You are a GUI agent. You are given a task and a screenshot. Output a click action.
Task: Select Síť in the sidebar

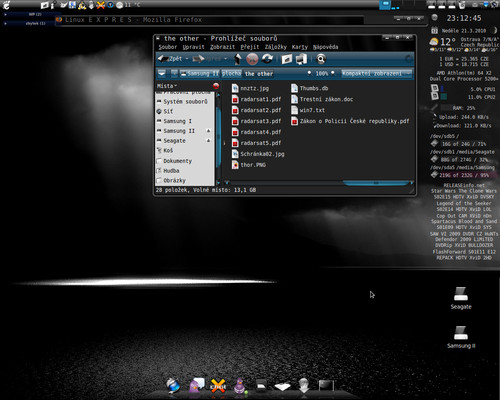tap(185, 111)
